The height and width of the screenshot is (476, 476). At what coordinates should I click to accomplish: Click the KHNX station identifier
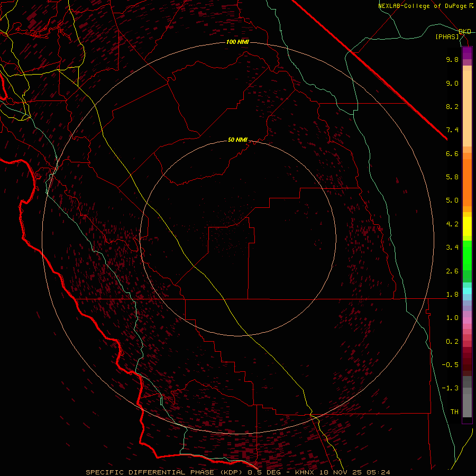[x=305, y=472]
